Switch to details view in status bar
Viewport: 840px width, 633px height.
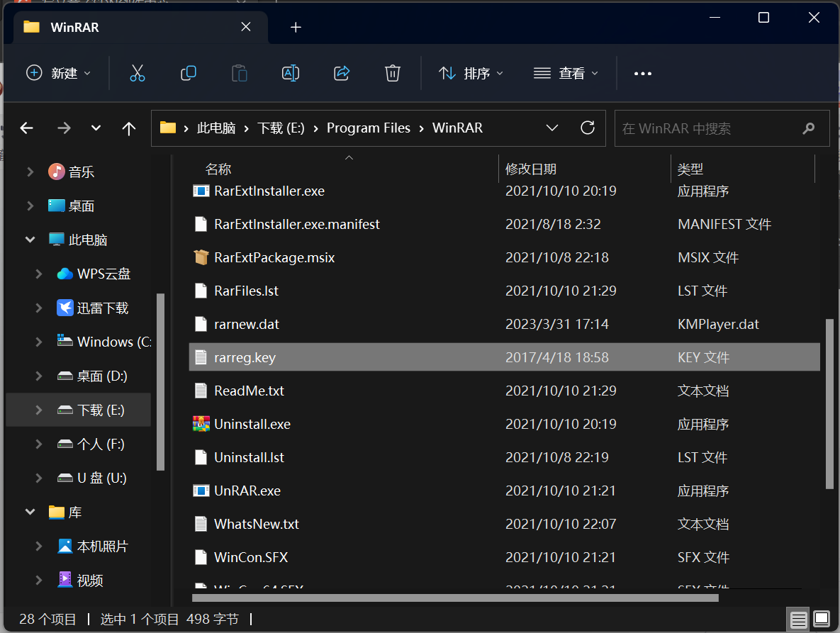(797, 620)
